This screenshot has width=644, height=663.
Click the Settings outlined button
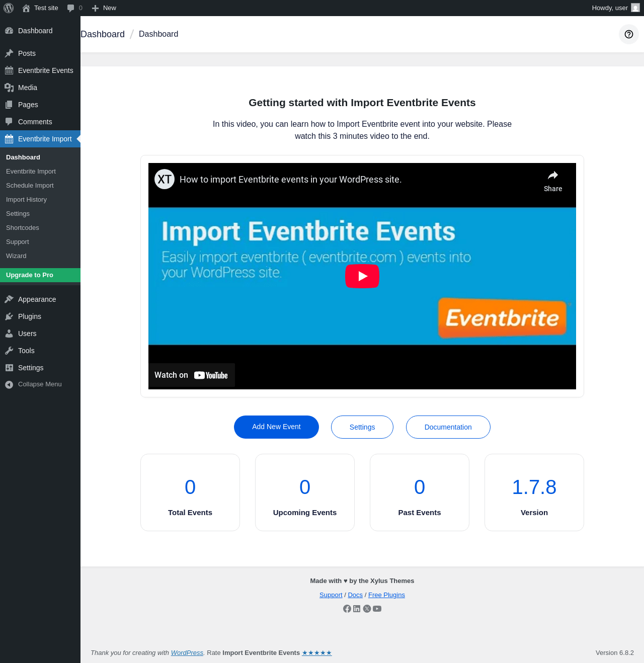click(362, 427)
